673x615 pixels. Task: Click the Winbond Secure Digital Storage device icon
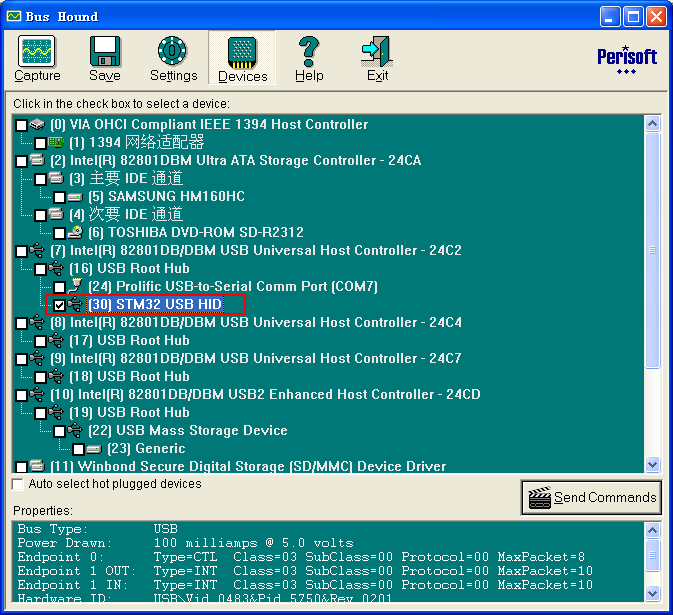pyautogui.click(x=37, y=466)
